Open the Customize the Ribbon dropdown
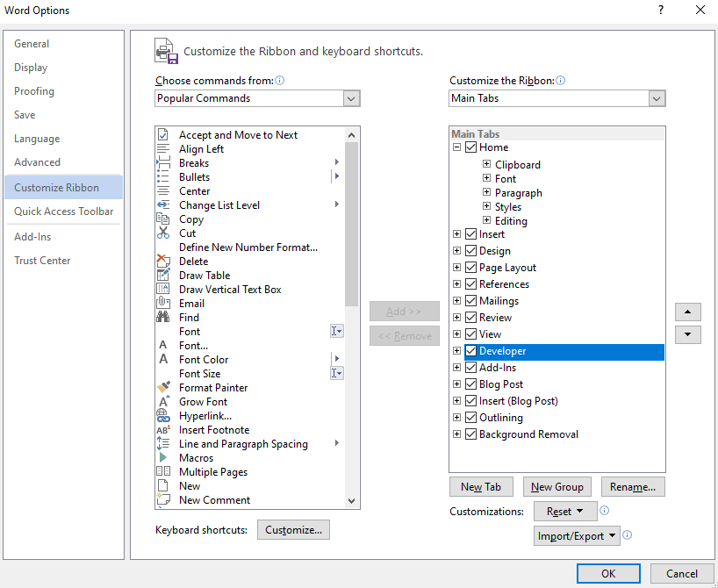This screenshot has height=588, width=718. [657, 98]
